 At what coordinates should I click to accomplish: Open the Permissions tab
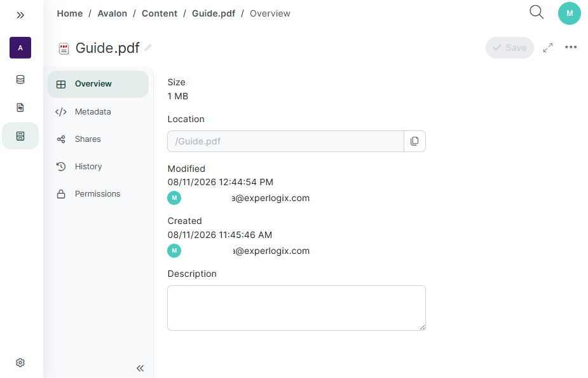pos(99,194)
